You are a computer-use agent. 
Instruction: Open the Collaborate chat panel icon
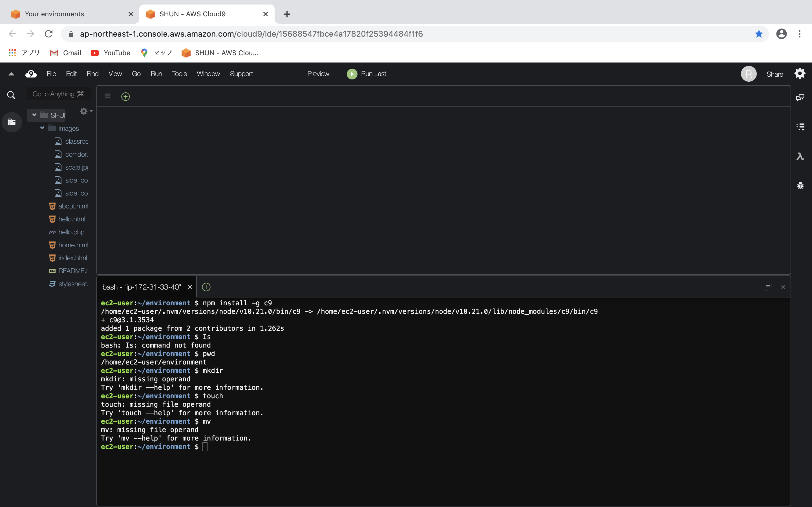click(800, 97)
